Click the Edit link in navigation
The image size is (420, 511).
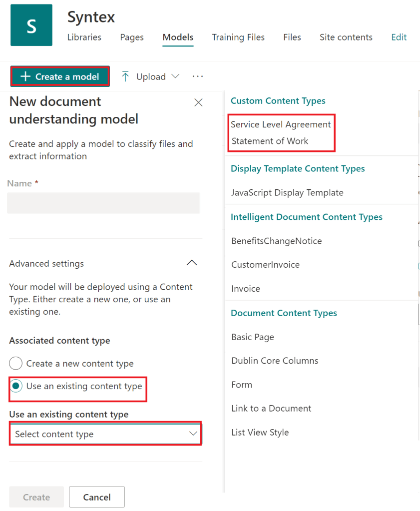click(x=399, y=37)
